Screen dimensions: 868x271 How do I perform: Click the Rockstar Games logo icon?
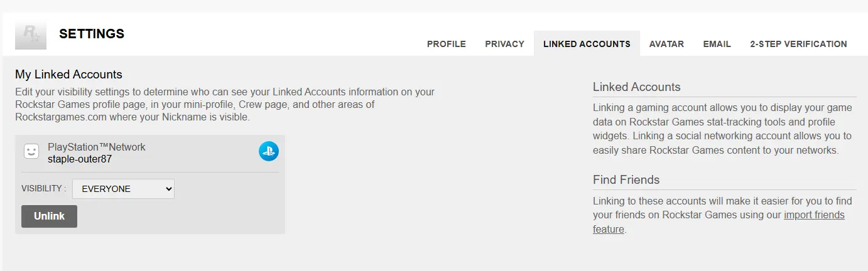[x=31, y=35]
